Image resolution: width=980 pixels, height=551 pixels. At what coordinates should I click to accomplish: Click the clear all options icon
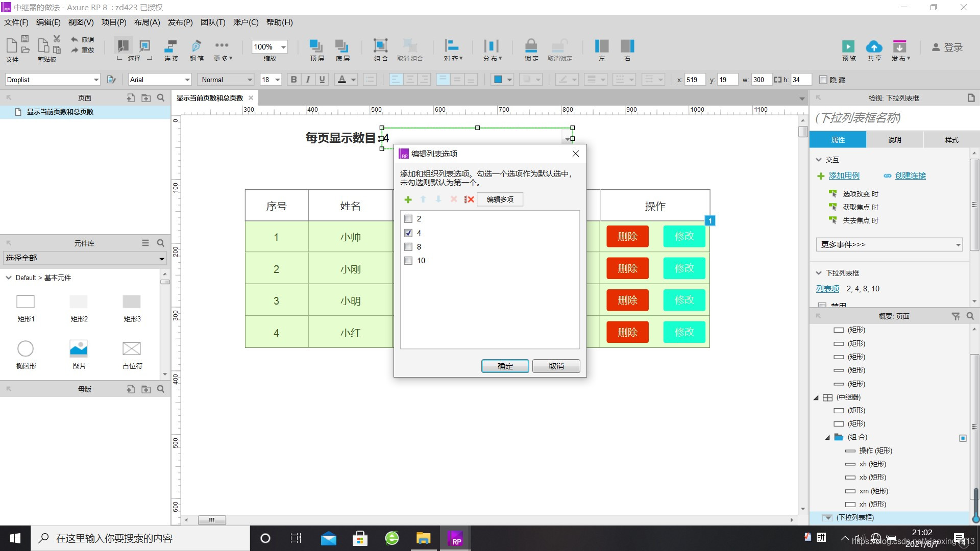pyautogui.click(x=469, y=199)
